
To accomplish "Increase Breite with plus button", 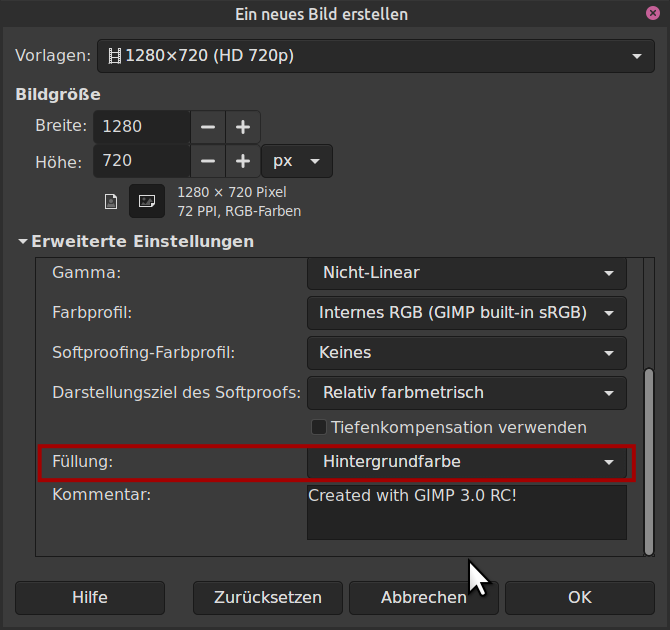I will tap(243, 127).
